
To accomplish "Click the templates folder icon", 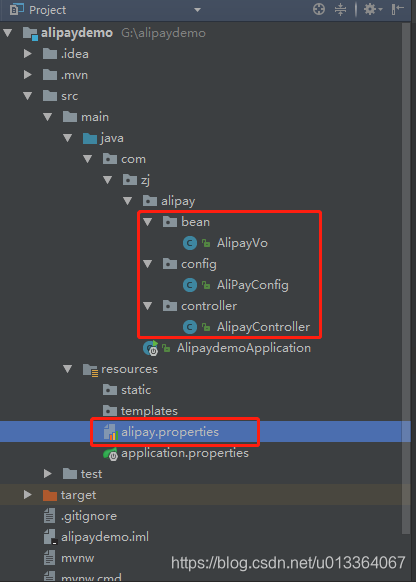I will [110, 411].
